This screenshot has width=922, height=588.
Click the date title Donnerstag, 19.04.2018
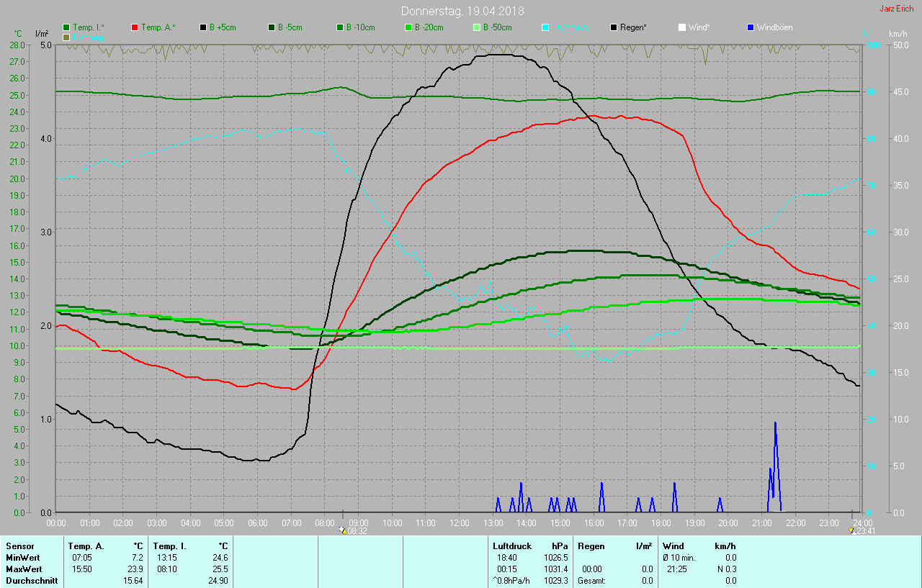click(x=462, y=11)
